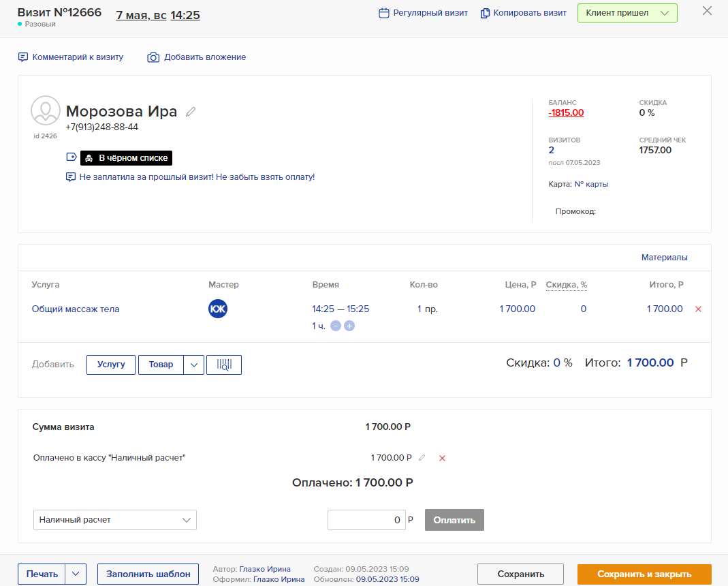Click the Услугу add button
The image size is (728, 586).
(x=111, y=365)
